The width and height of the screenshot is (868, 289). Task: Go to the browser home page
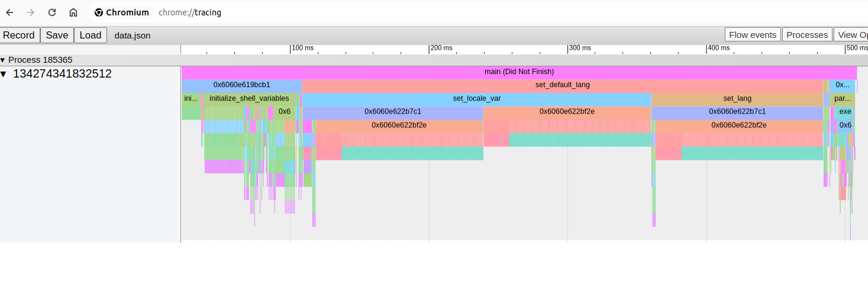coord(73,12)
